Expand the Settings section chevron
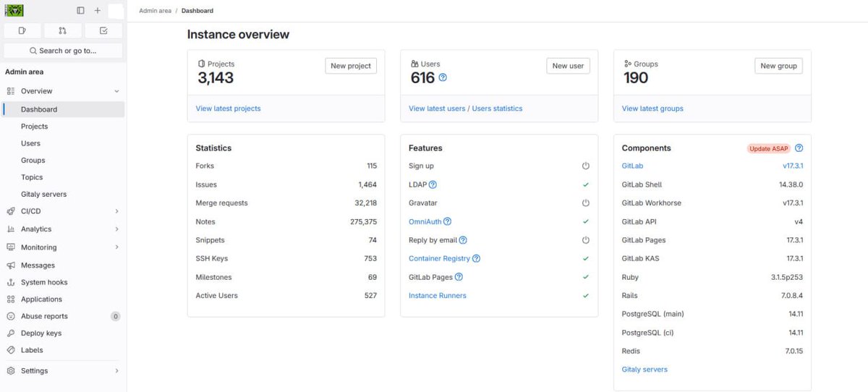Viewport: 868px width, 392px height. click(x=116, y=371)
